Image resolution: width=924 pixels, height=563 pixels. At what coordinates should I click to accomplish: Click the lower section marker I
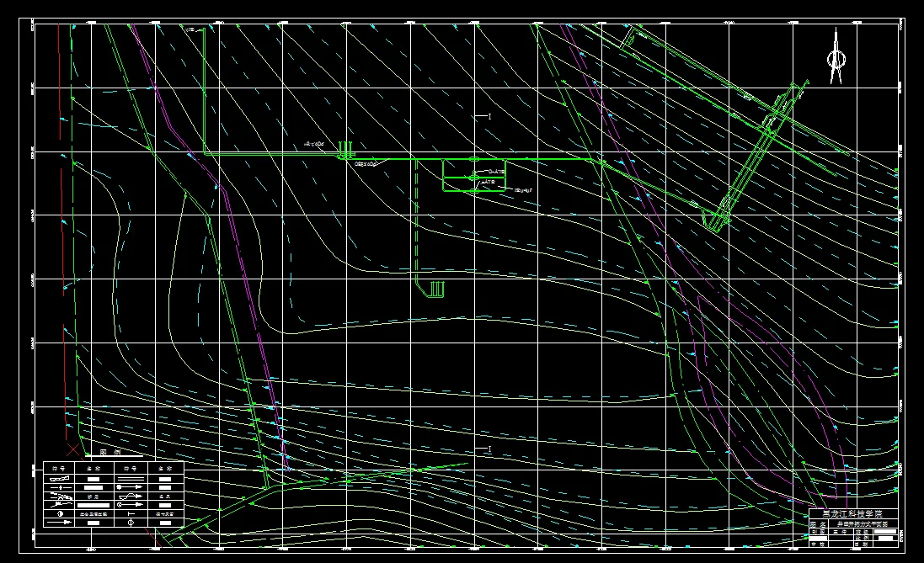point(489,449)
